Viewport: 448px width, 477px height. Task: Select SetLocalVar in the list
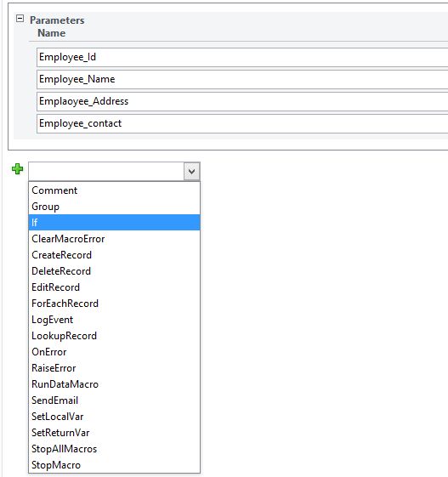pos(115,417)
